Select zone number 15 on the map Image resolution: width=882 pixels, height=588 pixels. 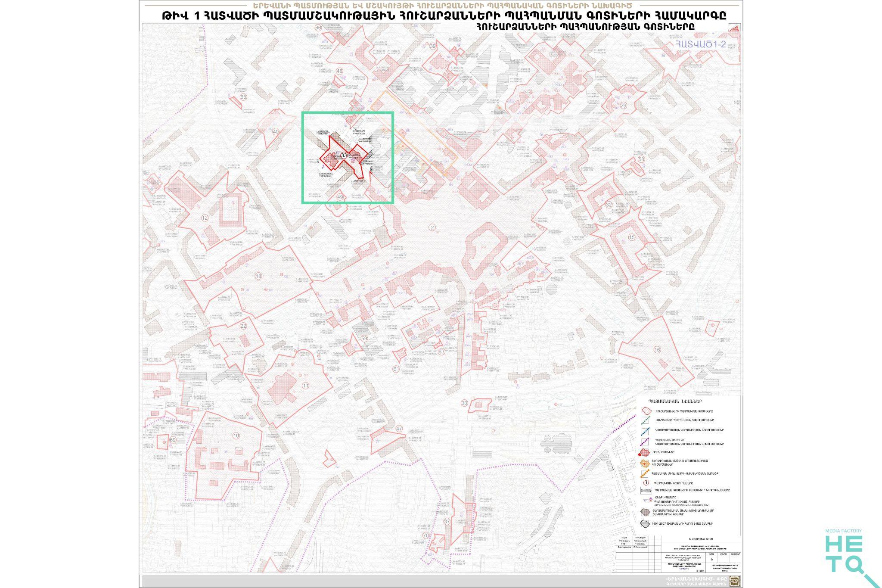(x=632, y=237)
